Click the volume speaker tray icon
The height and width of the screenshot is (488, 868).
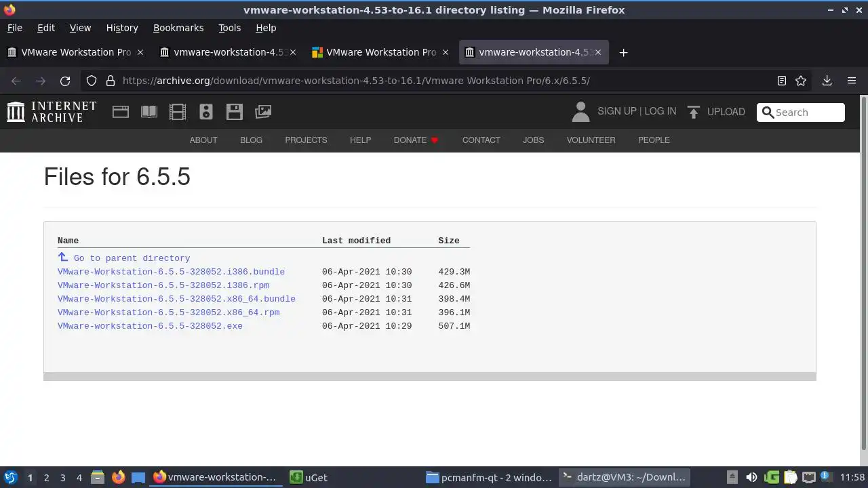pyautogui.click(x=751, y=477)
